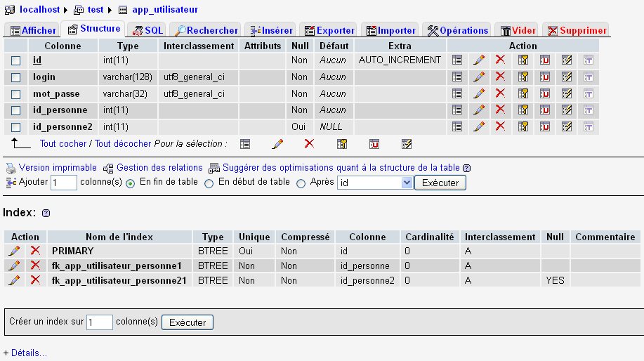Select the 'Après' radio button
This screenshot has height=361, width=644.
tap(301, 183)
